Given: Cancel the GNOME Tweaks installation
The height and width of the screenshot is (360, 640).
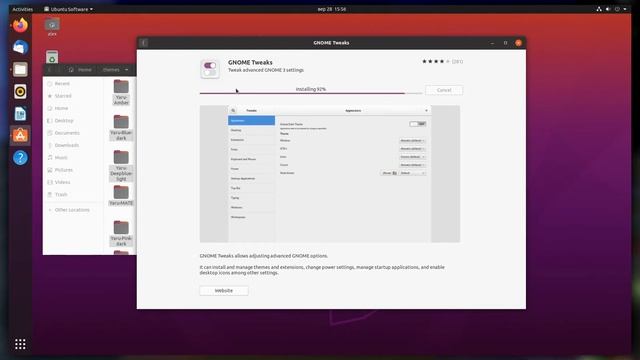Looking at the screenshot, I should coord(444,90).
